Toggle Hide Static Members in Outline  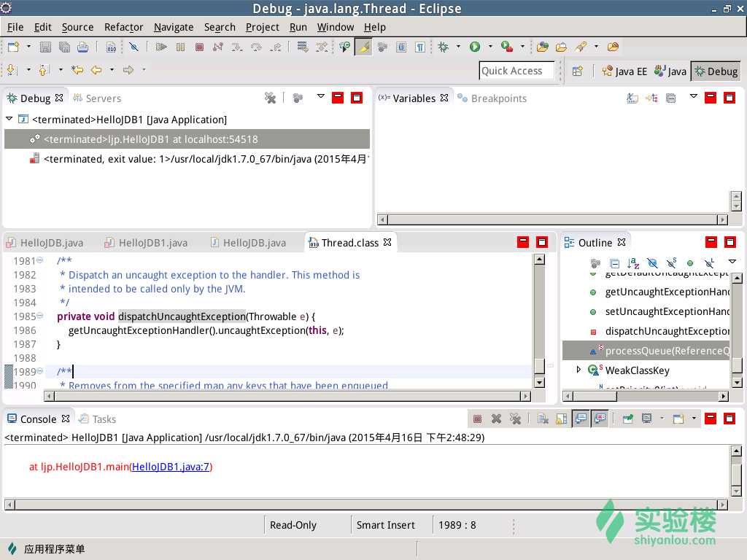(x=671, y=263)
